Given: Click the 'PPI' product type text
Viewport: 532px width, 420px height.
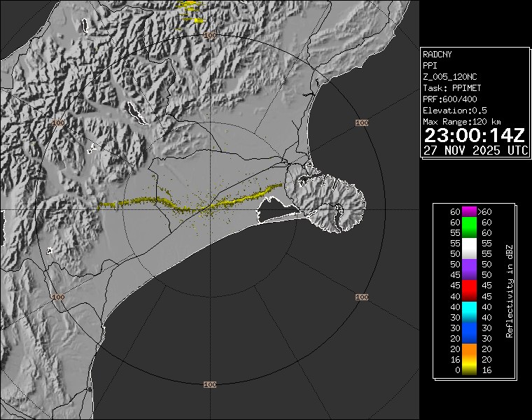Looking at the screenshot, I should click(430, 66).
